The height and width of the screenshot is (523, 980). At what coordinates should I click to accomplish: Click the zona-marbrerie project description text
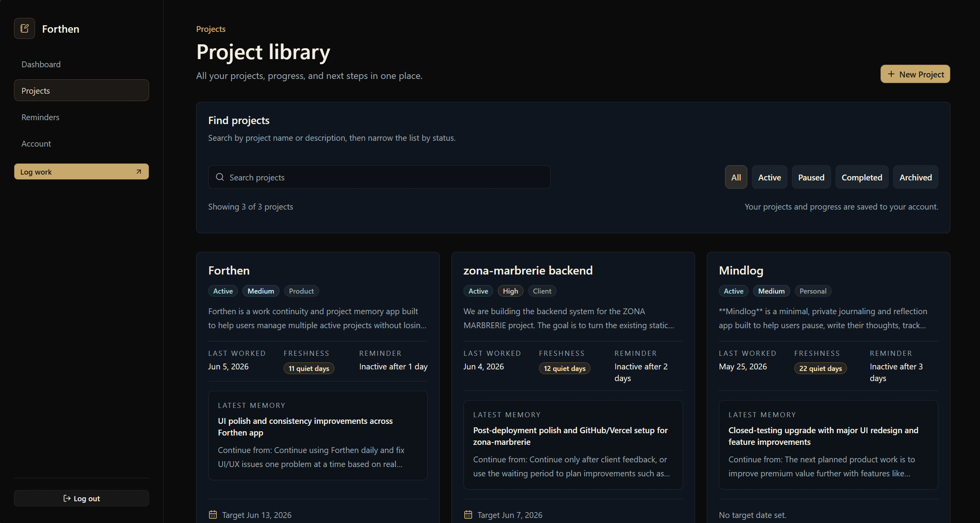click(569, 318)
